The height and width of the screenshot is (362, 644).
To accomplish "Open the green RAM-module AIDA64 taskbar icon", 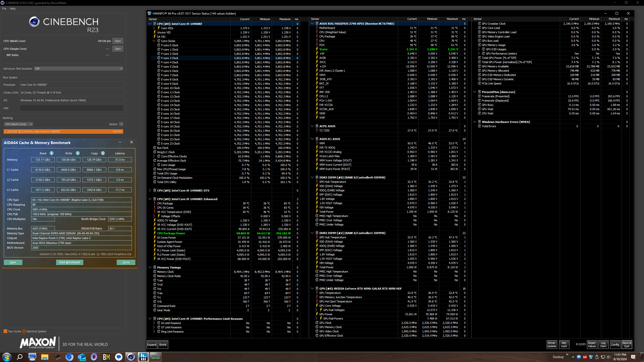I will 156,357.
